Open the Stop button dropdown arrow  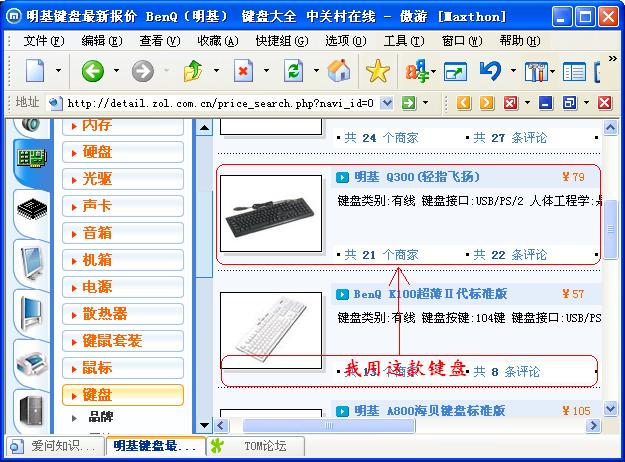[266, 71]
